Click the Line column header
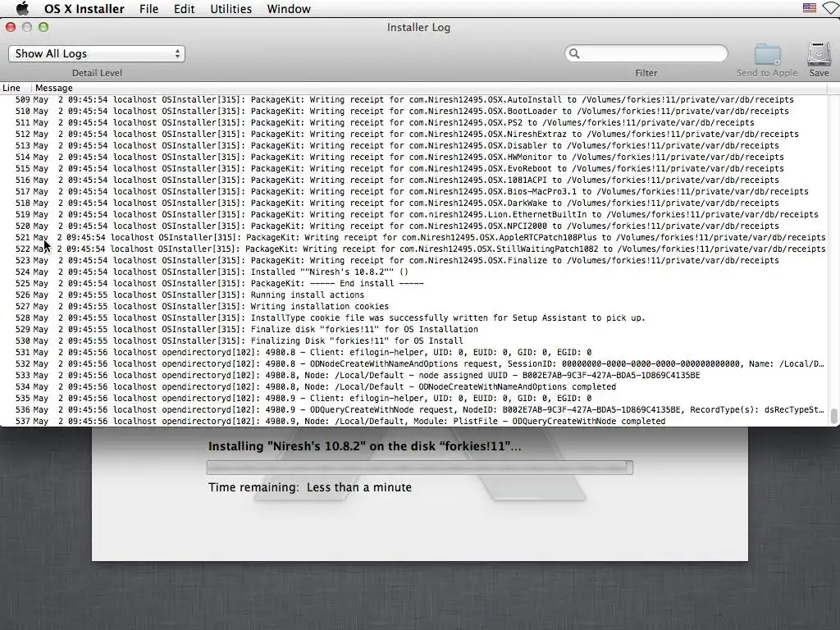The height and width of the screenshot is (630, 840). point(11,88)
